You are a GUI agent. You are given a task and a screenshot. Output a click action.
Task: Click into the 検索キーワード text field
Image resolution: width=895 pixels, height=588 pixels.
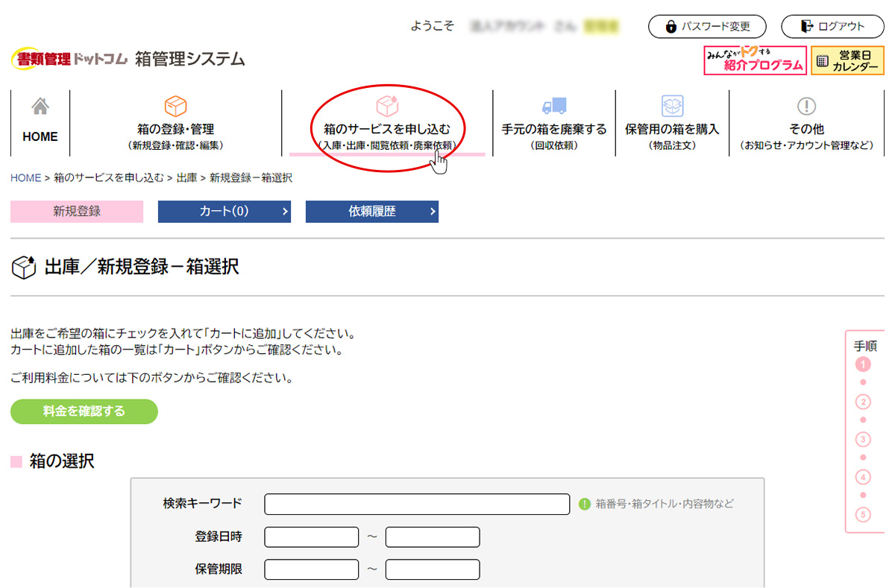point(417,504)
